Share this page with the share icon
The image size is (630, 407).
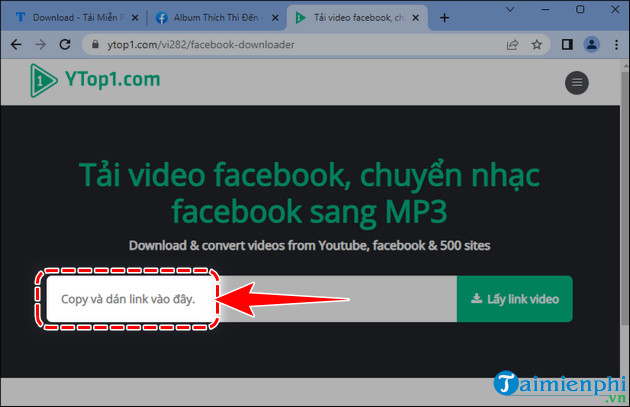(x=512, y=45)
